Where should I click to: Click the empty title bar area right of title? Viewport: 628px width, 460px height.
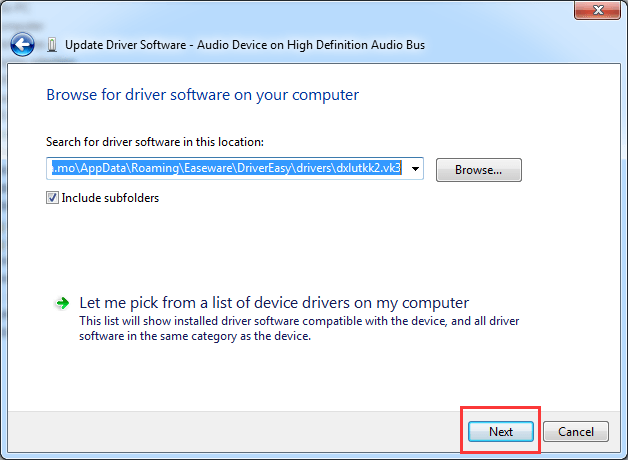click(520, 45)
